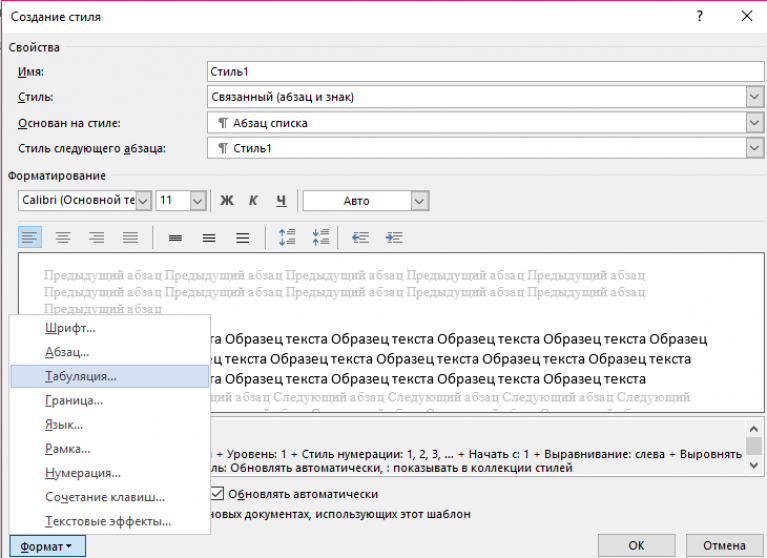Toggle italic formatting with К button

click(254, 201)
